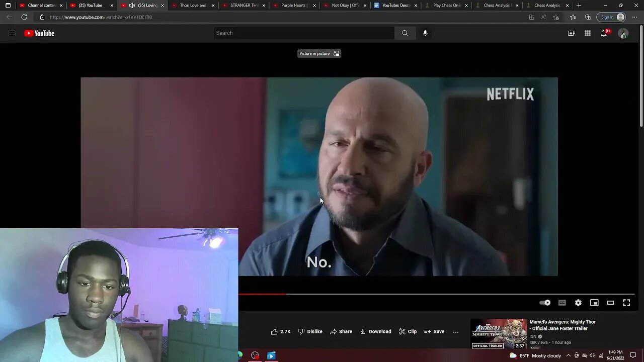Screen dimensions: 644x362
Task: Enter full screen on the video
Action: 626,303
